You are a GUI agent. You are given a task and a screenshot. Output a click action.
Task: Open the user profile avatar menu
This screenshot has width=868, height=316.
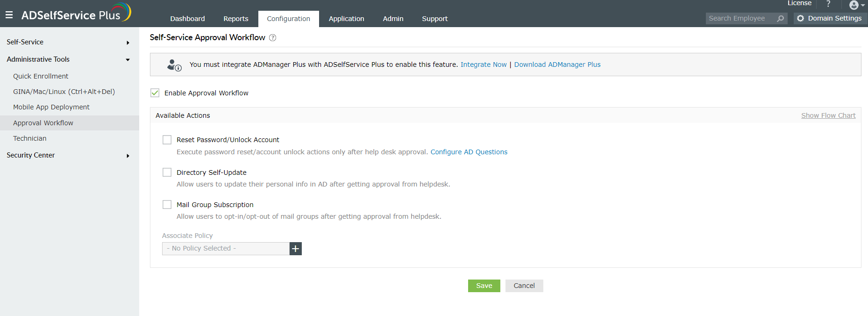tap(854, 5)
